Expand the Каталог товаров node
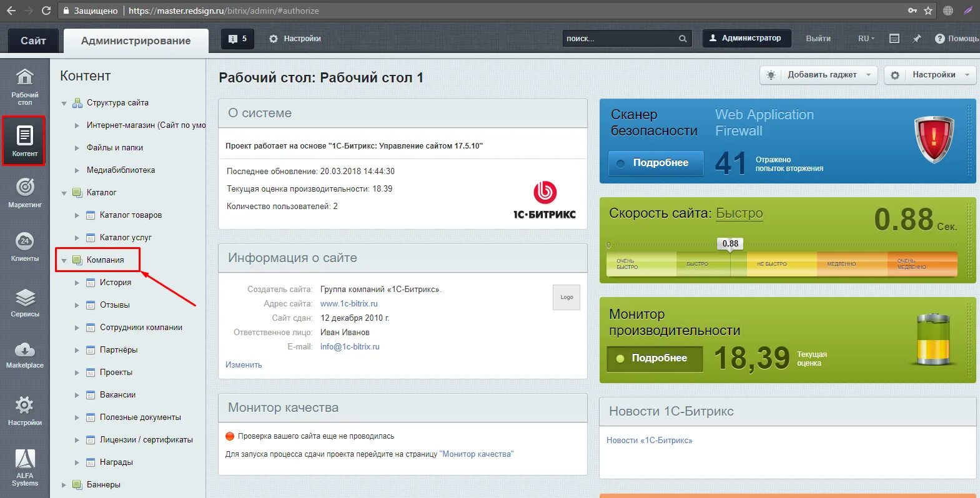 pyautogui.click(x=77, y=215)
